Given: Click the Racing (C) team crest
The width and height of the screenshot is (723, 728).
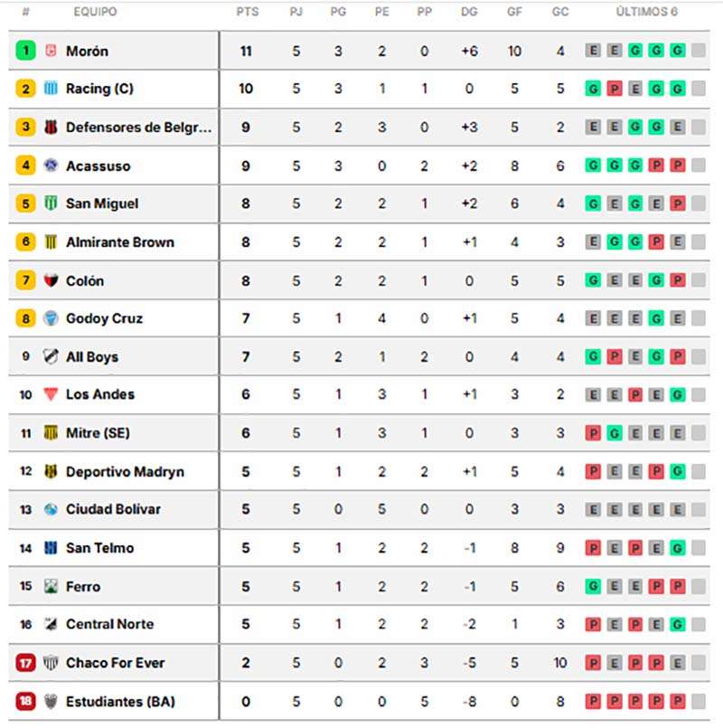Looking at the screenshot, I should [x=51, y=90].
